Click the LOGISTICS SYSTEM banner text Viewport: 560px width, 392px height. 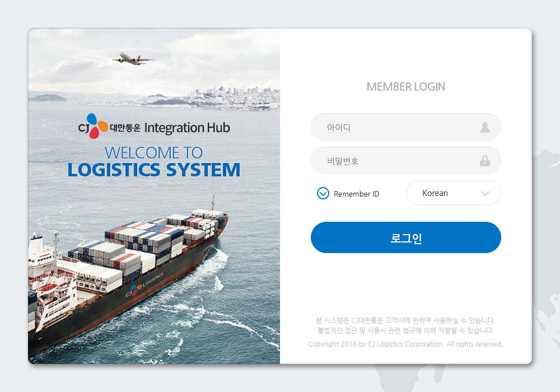pos(154,170)
